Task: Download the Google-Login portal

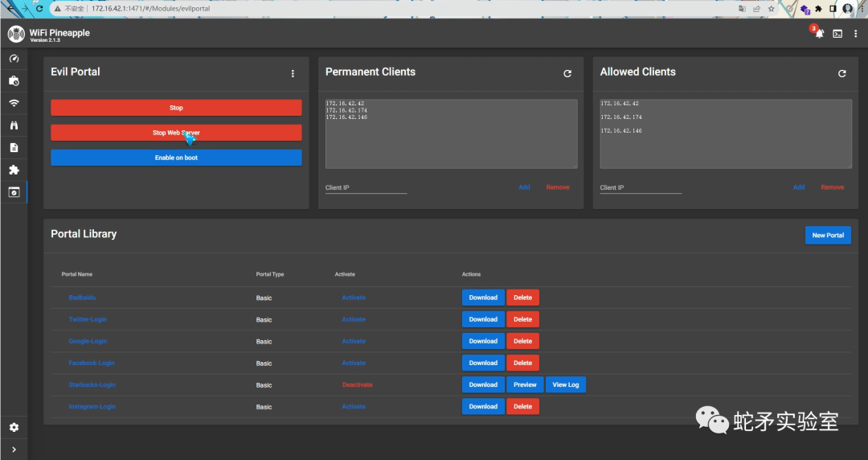Action: click(483, 342)
